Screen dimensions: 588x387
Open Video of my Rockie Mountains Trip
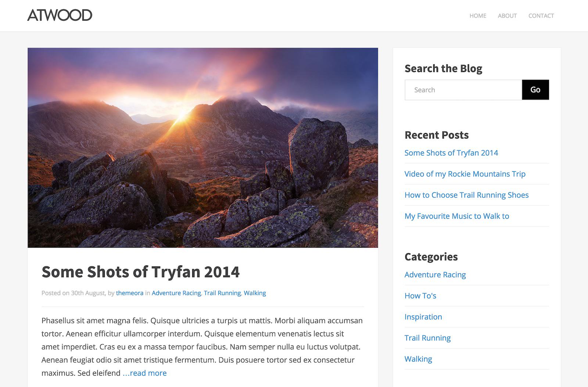point(465,174)
